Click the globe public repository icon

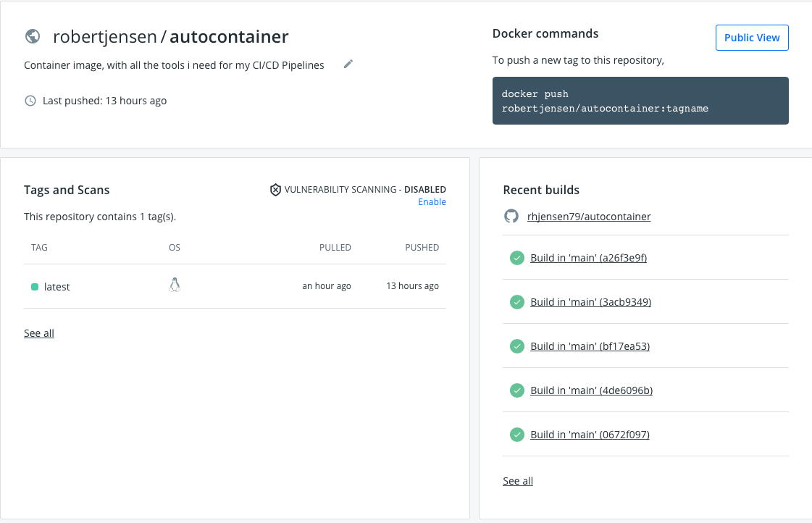point(33,36)
